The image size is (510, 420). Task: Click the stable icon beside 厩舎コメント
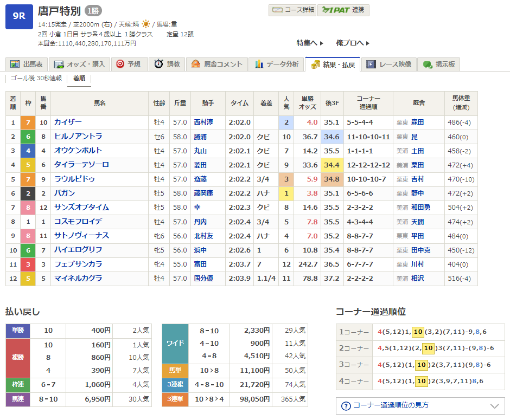point(196,64)
